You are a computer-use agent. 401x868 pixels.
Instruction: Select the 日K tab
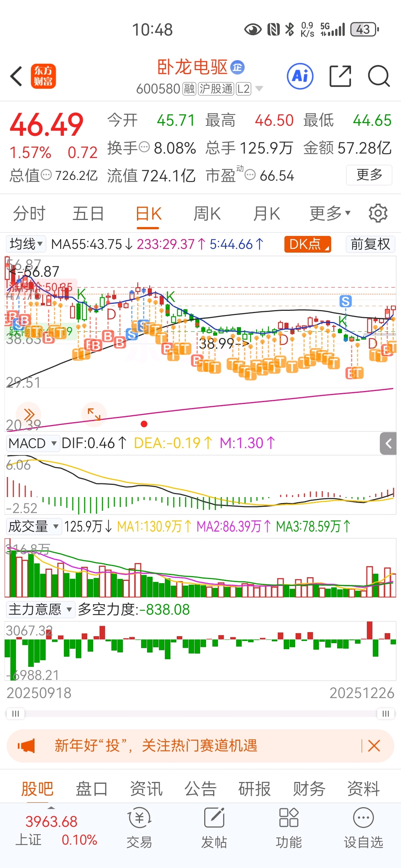[149, 214]
